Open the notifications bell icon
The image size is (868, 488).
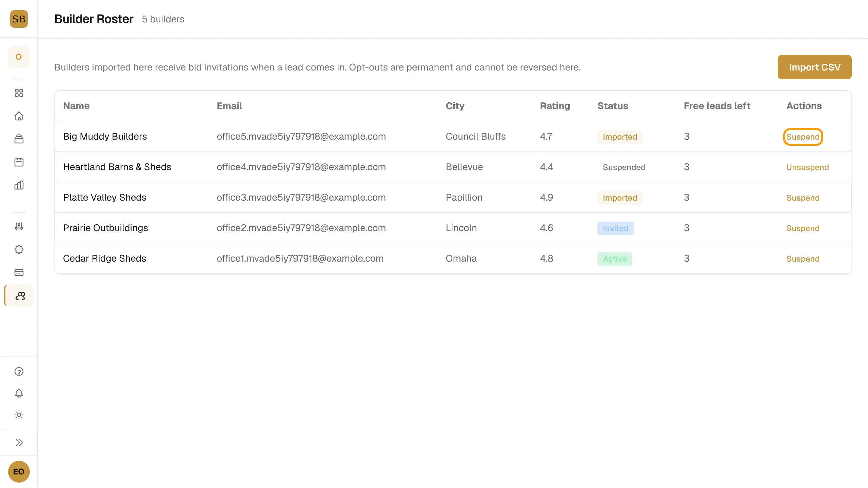coord(19,393)
